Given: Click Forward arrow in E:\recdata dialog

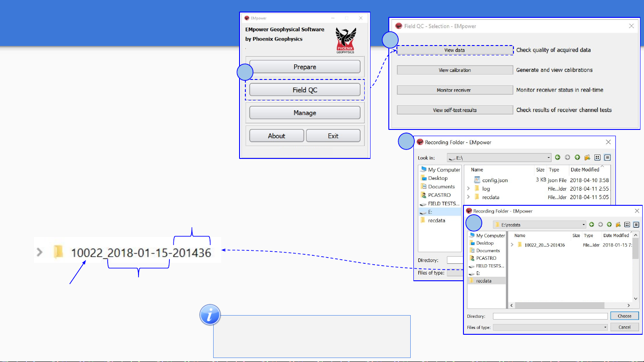Looking at the screenshot, I should 601,225.
